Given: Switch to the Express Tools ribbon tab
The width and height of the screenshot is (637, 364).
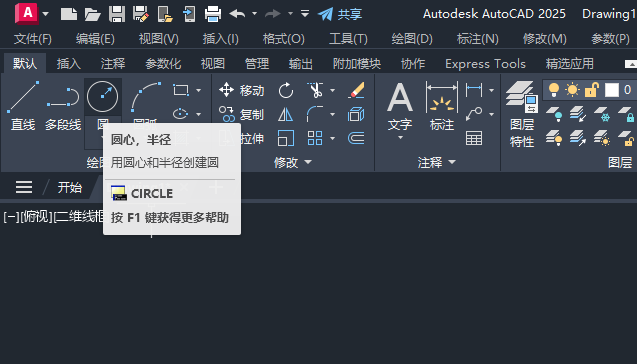Looking at the screenshot, I should (485, 64).
